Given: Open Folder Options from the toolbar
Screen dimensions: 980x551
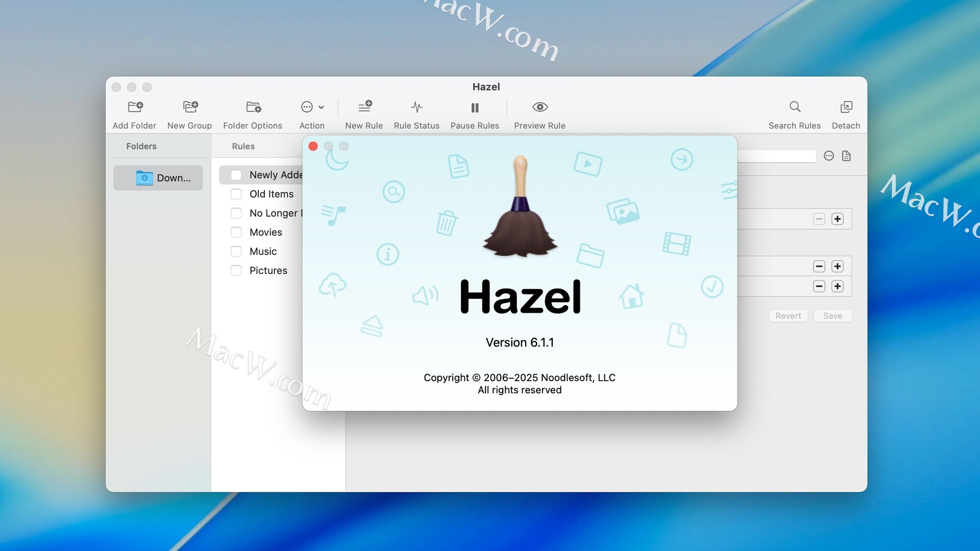Looking at the screenshot, I should 253,107.
